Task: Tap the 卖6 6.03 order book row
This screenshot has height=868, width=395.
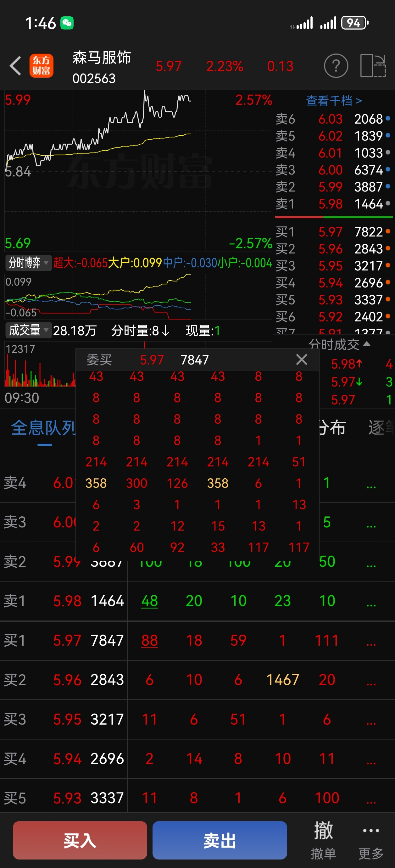Action: tap(334, 119)
